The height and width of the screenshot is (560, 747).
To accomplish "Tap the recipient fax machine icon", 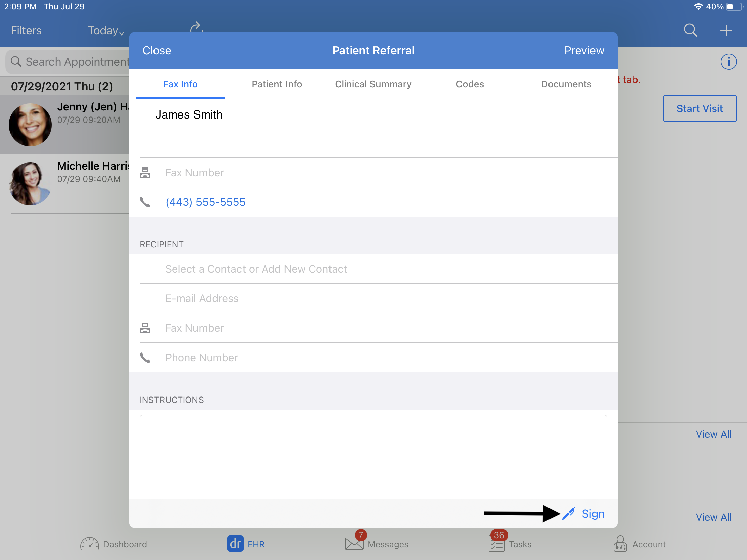I will [145, 328].
